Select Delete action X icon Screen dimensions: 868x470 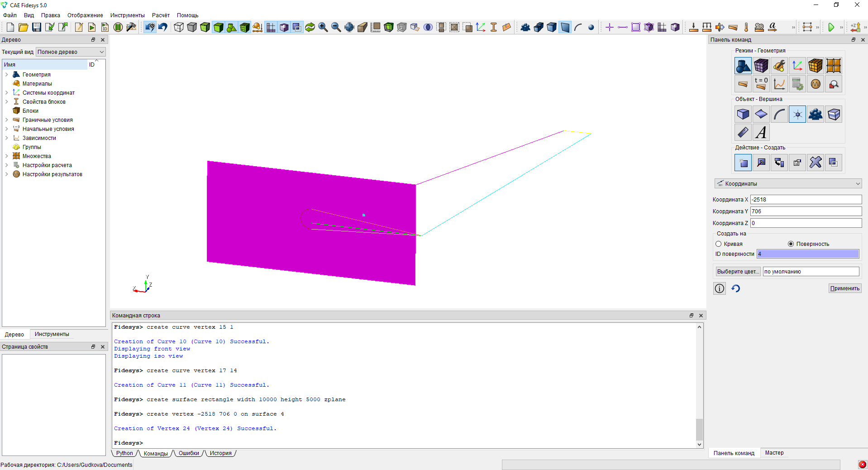(x=816, y=163)
